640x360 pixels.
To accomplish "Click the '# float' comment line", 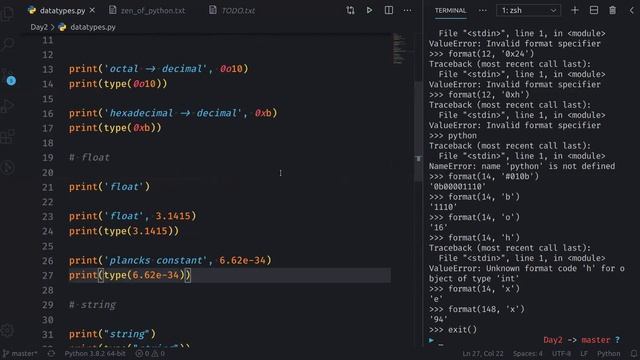I will [x=89, y=158].
